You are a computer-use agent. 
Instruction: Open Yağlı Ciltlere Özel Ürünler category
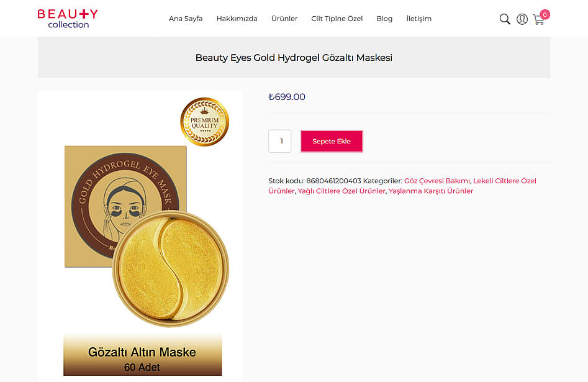(341, 191)
